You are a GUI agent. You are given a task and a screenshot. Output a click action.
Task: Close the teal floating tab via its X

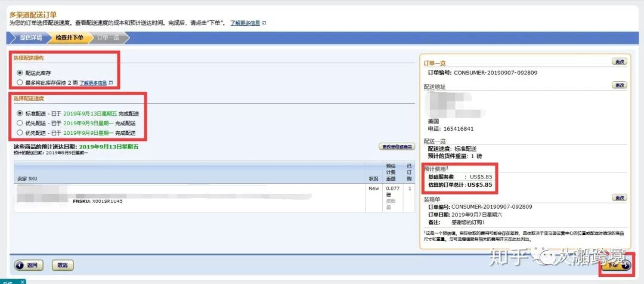(x=22, y=282)
